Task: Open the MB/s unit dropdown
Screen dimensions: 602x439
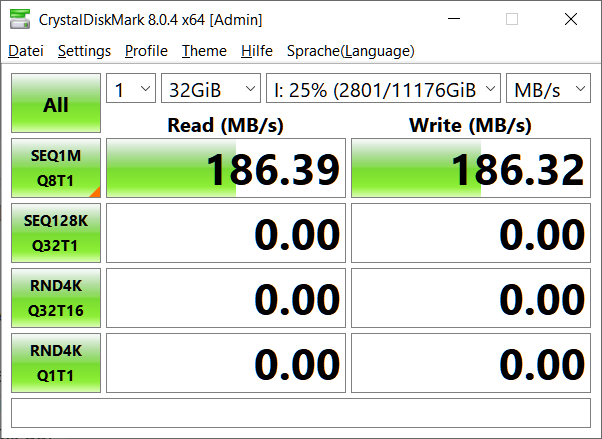Action: pos(548,88)
